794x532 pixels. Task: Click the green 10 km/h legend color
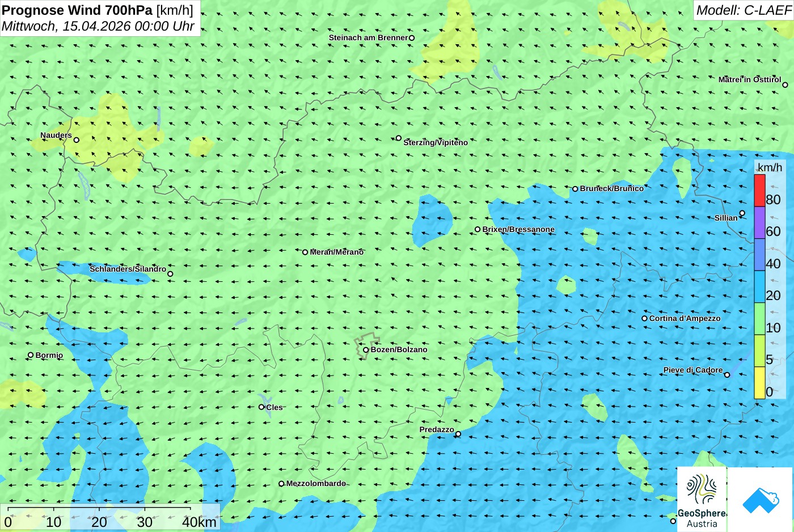tap(759, 319)
